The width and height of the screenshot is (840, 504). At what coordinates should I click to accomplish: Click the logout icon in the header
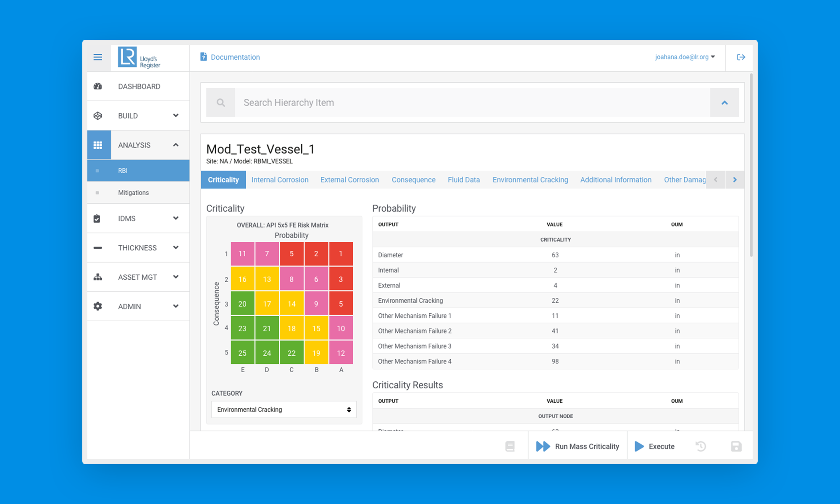point(741,57)
